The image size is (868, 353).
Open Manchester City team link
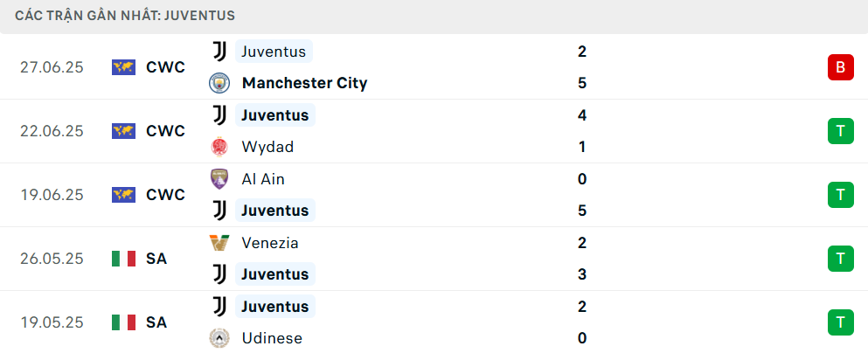click(x=304, y=83)
